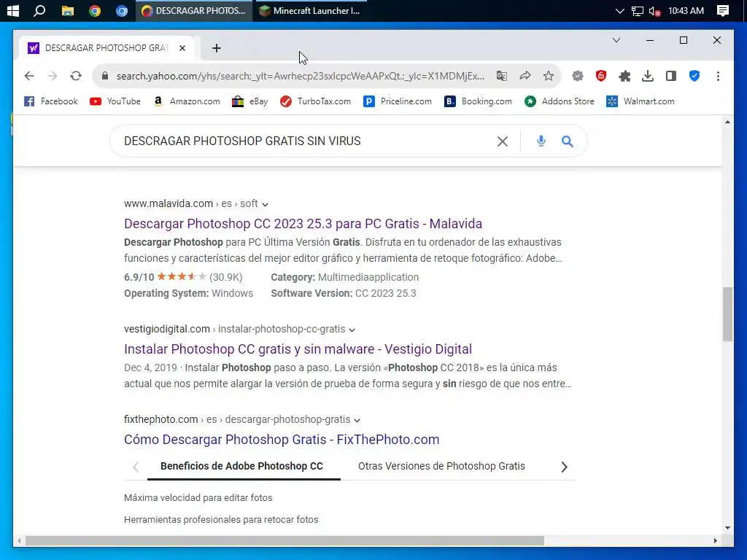Select the DESCRAGAR PHOTOSHOP browser tab
Viewport: 747px width, 560px height.
pyautogui.click(x=107, y=48)
